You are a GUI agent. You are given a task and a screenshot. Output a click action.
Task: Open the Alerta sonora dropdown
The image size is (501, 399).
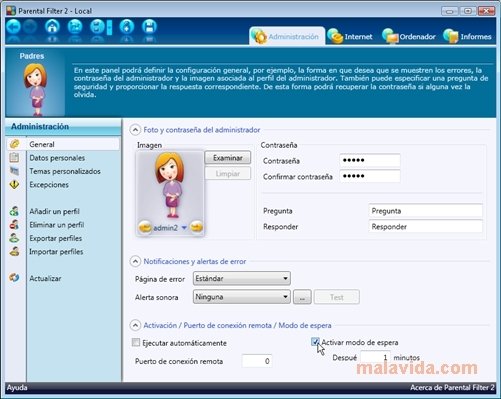point(242,297)
